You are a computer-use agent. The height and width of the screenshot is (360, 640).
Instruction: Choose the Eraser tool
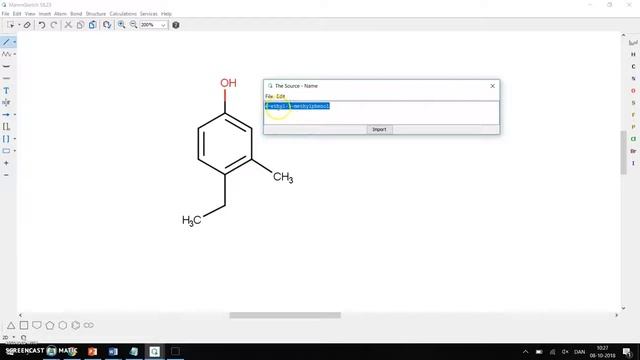point(27,25)
